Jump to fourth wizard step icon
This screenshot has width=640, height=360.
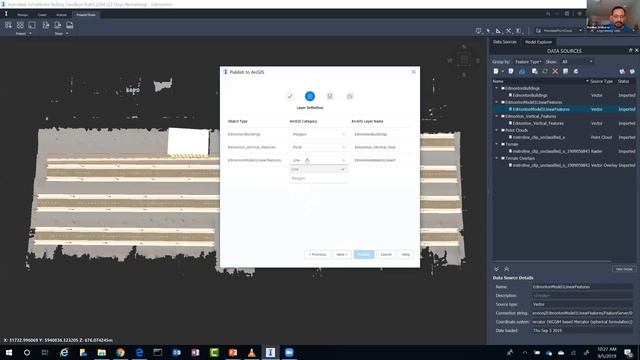pyautogui.click(x=350, y=96)
